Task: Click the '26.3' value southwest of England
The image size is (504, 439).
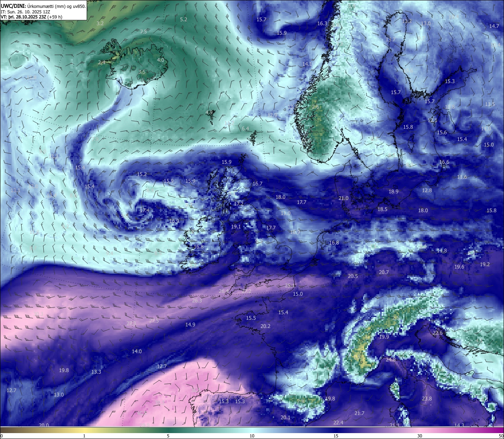Action: coord(197,301)
